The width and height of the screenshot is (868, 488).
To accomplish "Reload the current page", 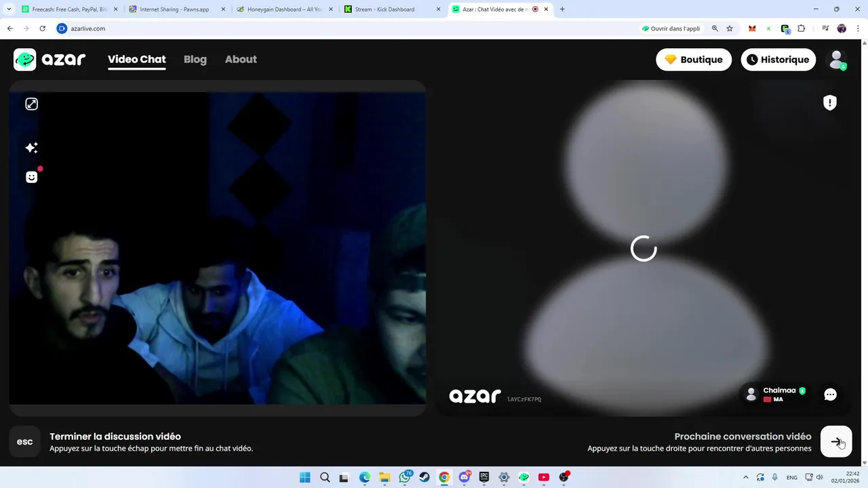I will 42,28.
